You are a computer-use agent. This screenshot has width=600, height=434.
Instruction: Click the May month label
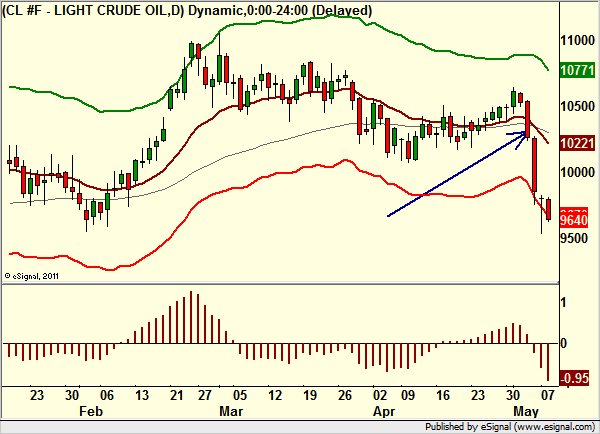coord(526,411)
